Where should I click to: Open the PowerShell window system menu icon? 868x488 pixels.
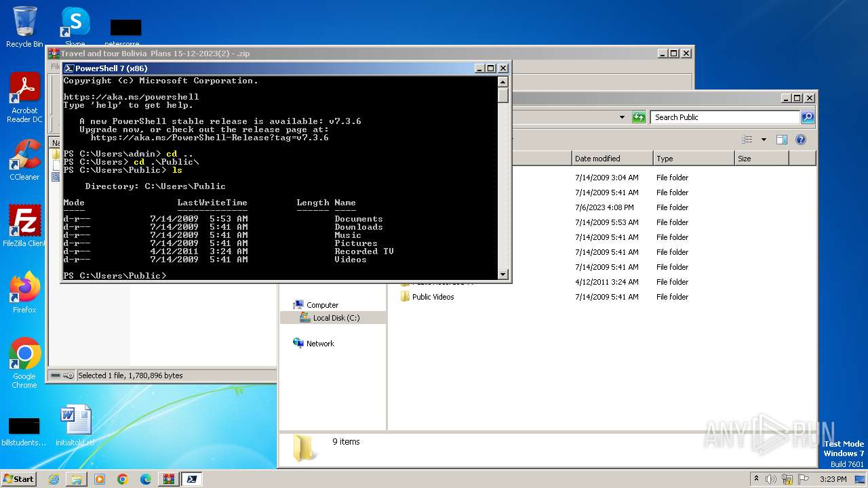(x=68, y=68)
